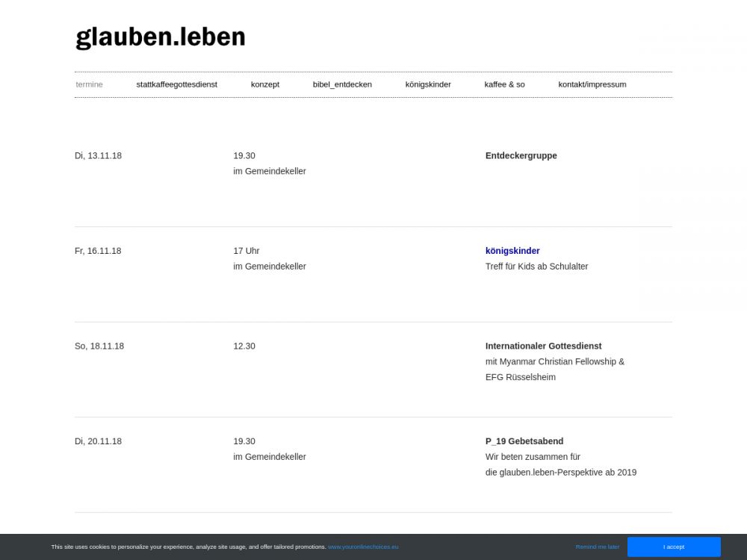Click the glauben.leben site logo

[161, 37]
